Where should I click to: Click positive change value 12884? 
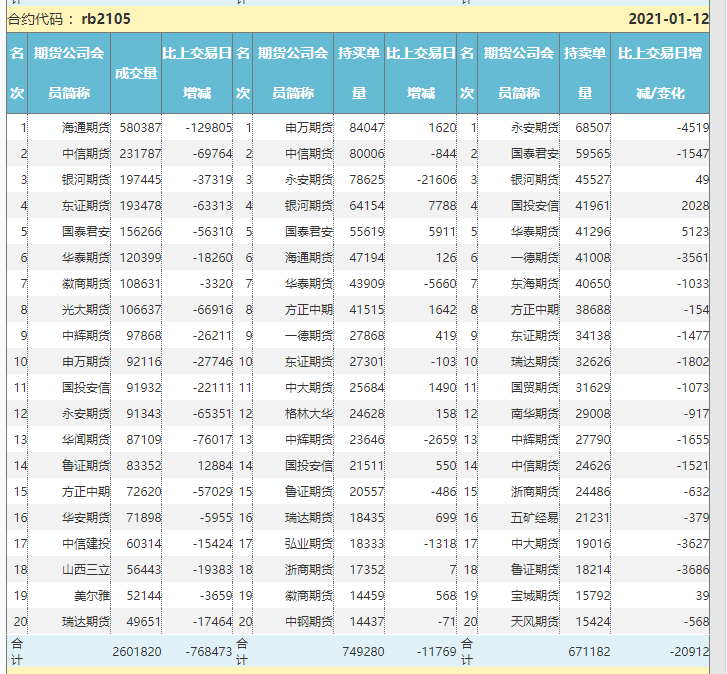pos(215,465)
